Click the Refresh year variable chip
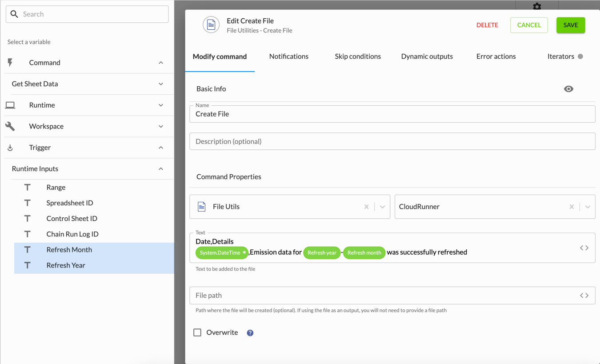Image resolution: width=600 pixels, height=364 pixels. coord(322,252)
